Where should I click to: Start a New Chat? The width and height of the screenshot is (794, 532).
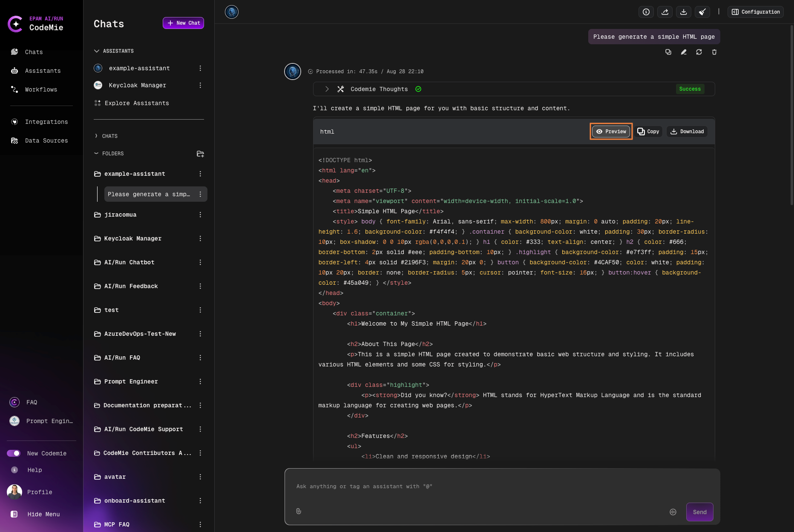click(x=183, y=23)
